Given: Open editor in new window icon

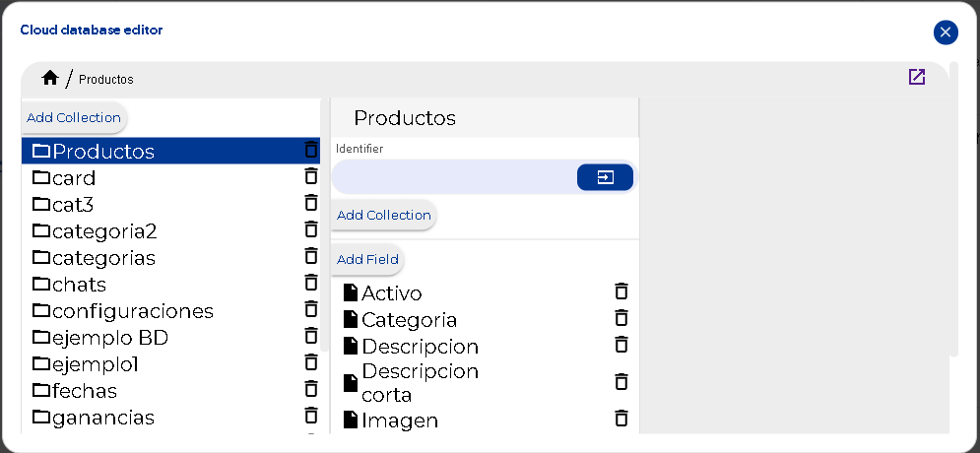Looking at the screenshot, I should click(x=916, y=77).
